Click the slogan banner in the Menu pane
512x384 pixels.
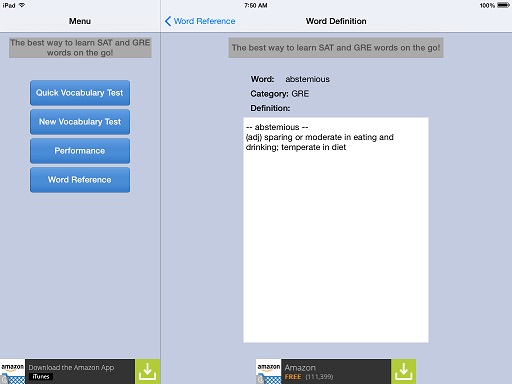80,48
